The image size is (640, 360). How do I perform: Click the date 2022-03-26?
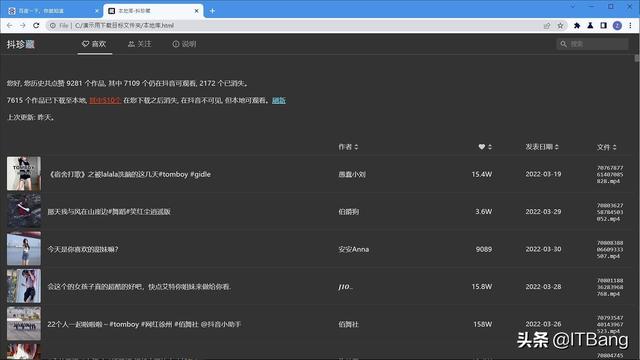543,324
